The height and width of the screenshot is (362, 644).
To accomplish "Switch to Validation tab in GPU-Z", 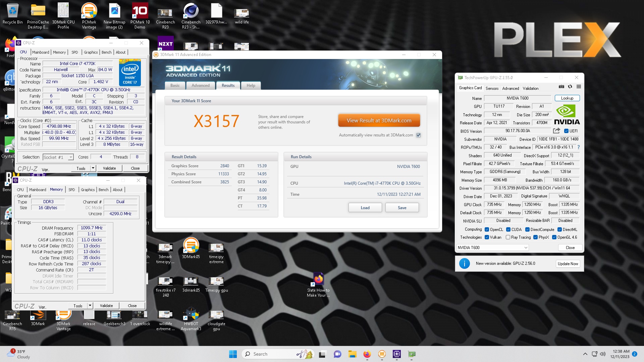I will [530, 88].
